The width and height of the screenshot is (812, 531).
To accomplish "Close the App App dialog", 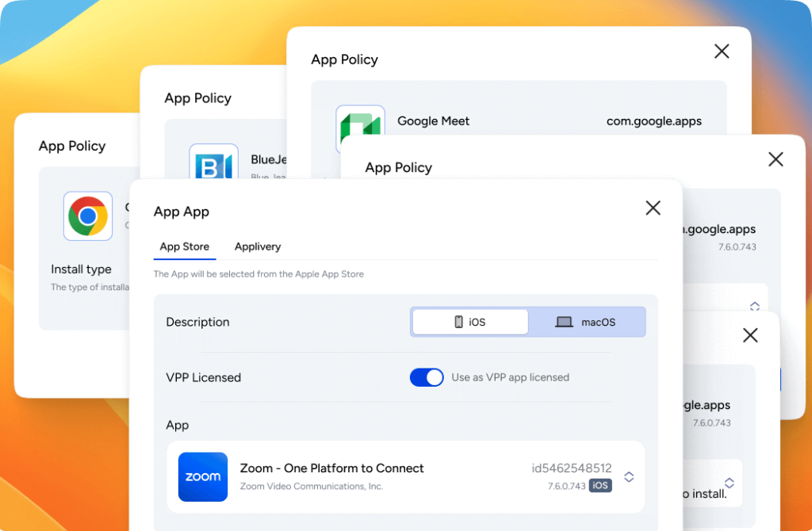I will pyautogui.click(x=653, y=208).
